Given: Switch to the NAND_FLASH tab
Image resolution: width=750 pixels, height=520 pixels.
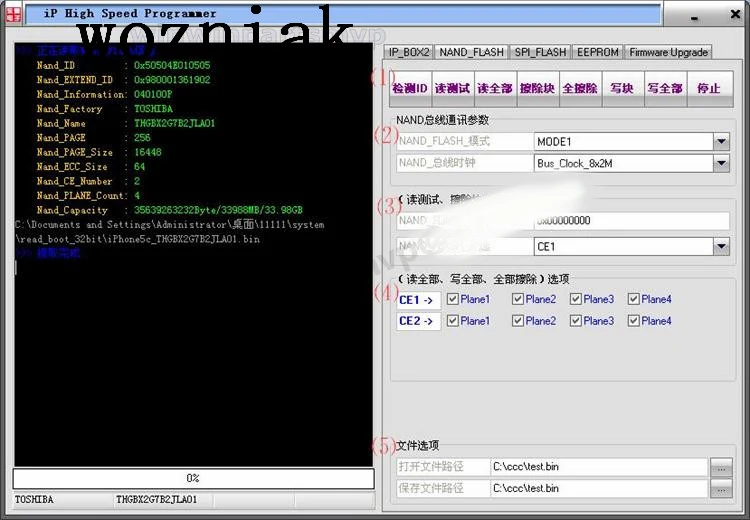Looking at the screenshot, I should 472,52.
